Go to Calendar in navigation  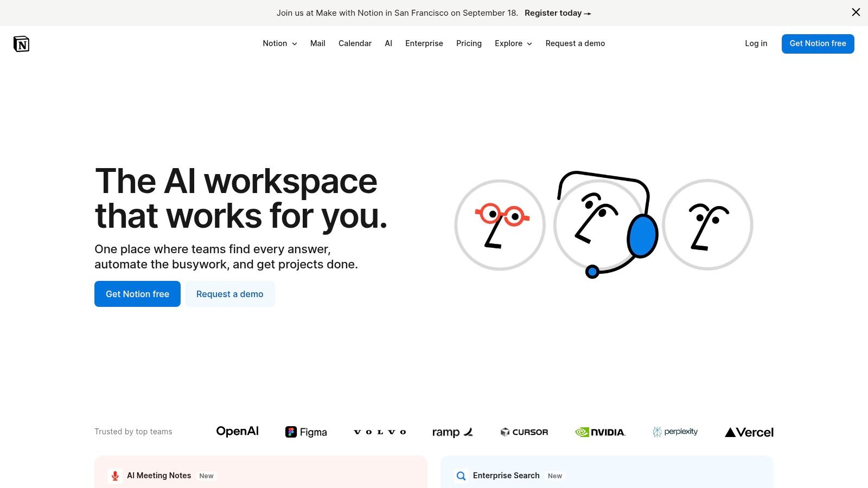click(x=355, y=43)
